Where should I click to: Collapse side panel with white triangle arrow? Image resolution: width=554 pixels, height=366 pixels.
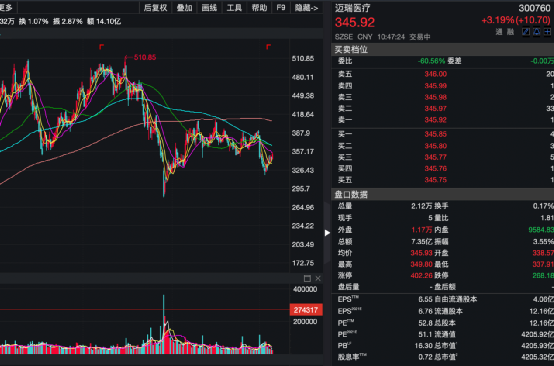click(x=327, y=233)
